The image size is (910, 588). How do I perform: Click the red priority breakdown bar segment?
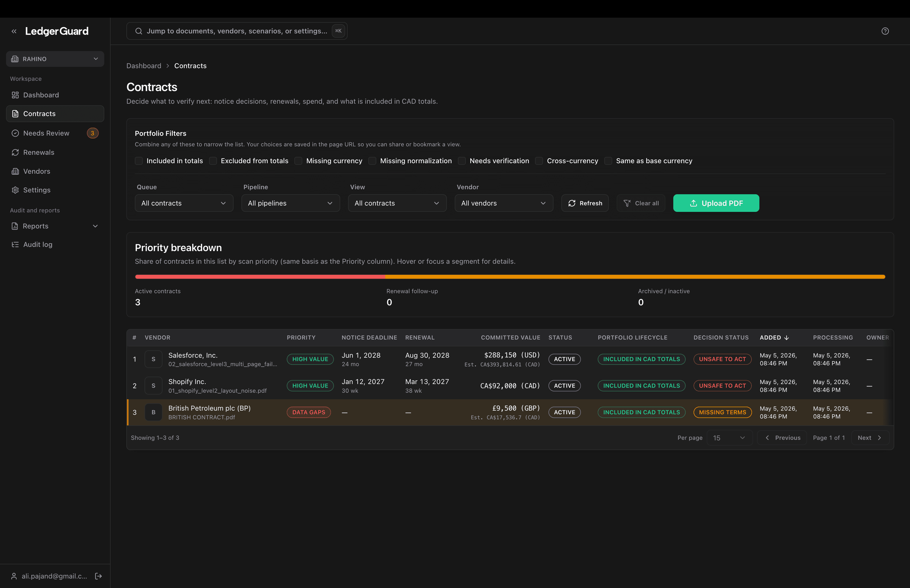pyautogui.click(x=260, y=277)
